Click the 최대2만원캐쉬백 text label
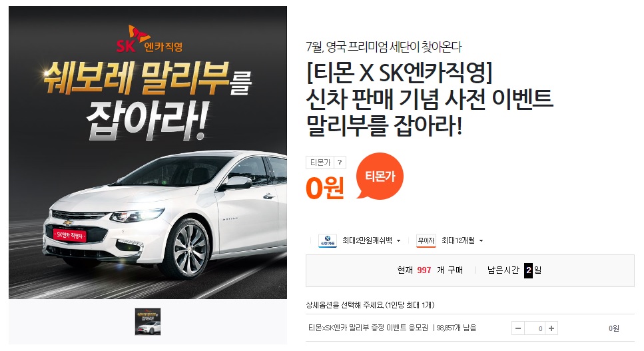The image size is (644, 351). [367, 240]
